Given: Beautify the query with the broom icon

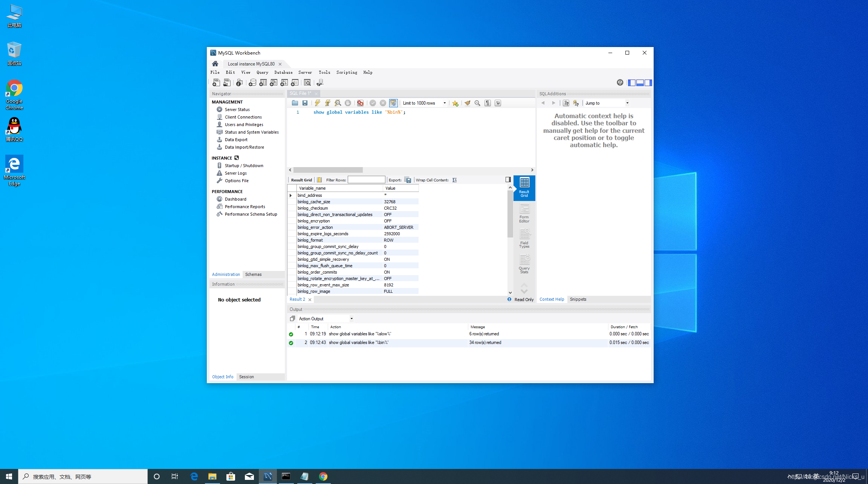Looking at the screenshot, I should pyautogui.click(x=467, y=103).
